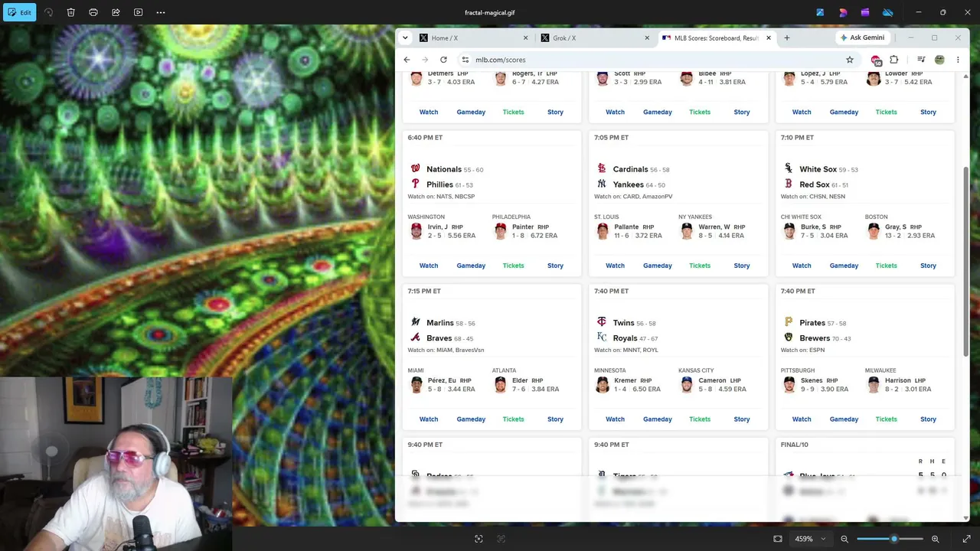Open the Chrome profile avatar
Viewport: 980px width, 551px height.
pos(939,60)
